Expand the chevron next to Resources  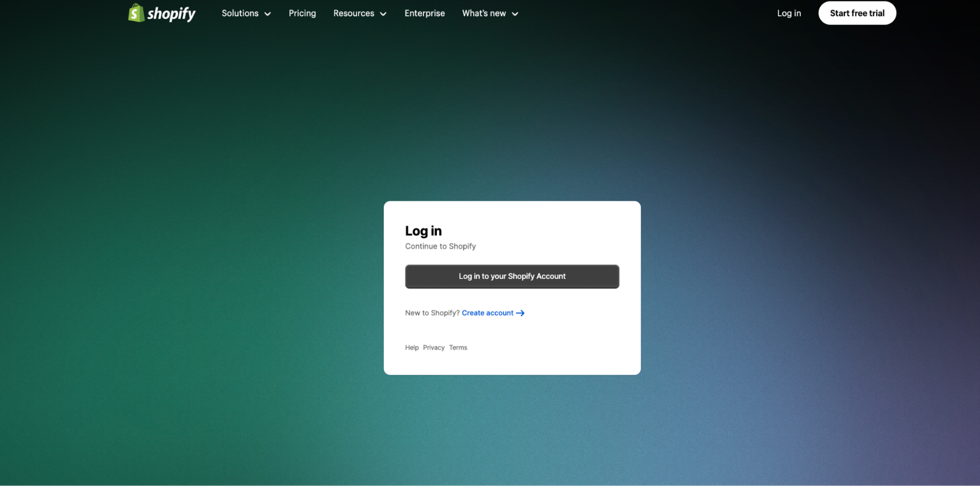tap(383, 14)
